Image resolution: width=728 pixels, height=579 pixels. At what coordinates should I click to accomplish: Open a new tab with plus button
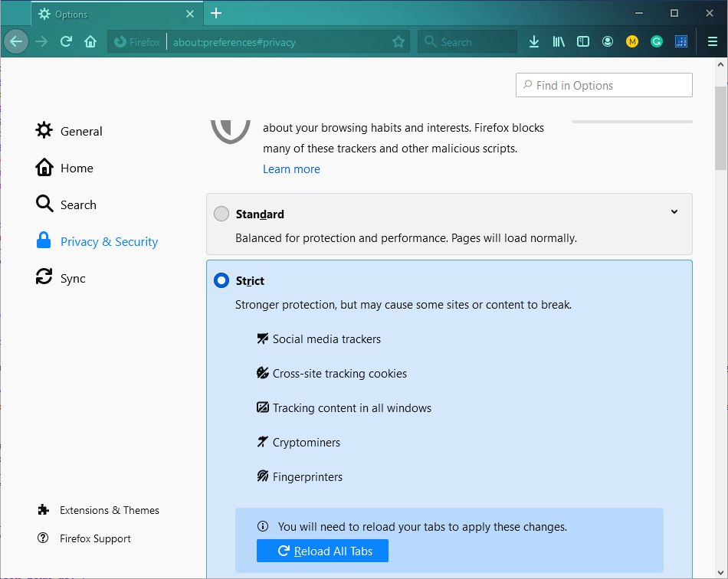coord(216,13)
